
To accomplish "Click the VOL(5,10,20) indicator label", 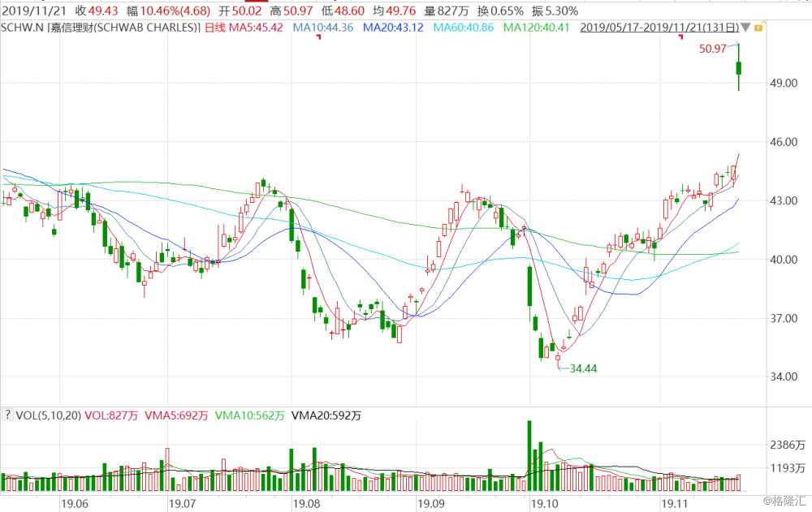I will point(48,415).
